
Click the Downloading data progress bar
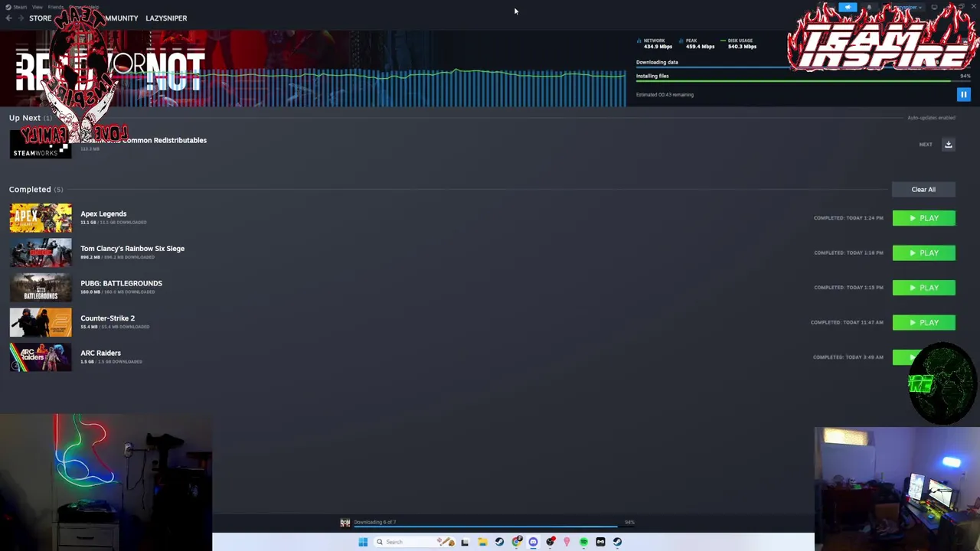coord(803,67)
